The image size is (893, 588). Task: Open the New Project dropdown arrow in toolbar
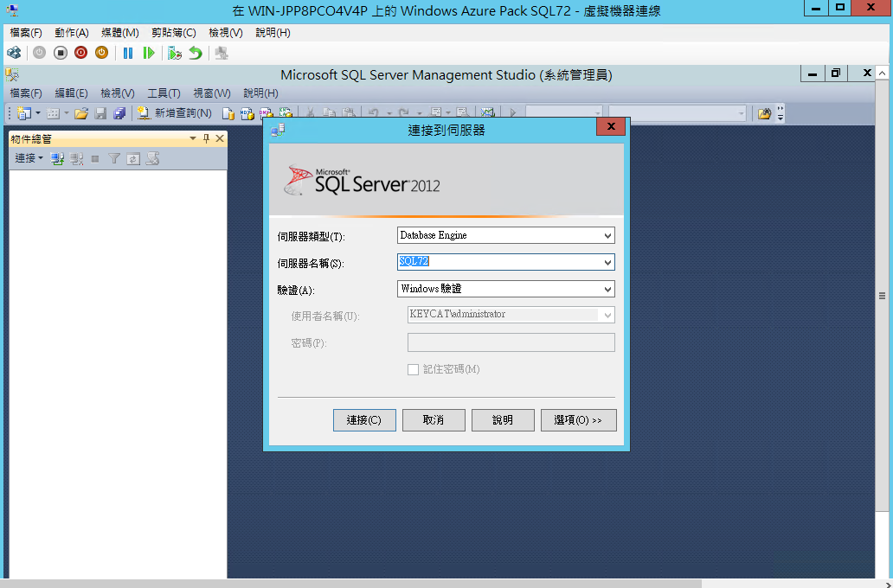coord(38,113)
